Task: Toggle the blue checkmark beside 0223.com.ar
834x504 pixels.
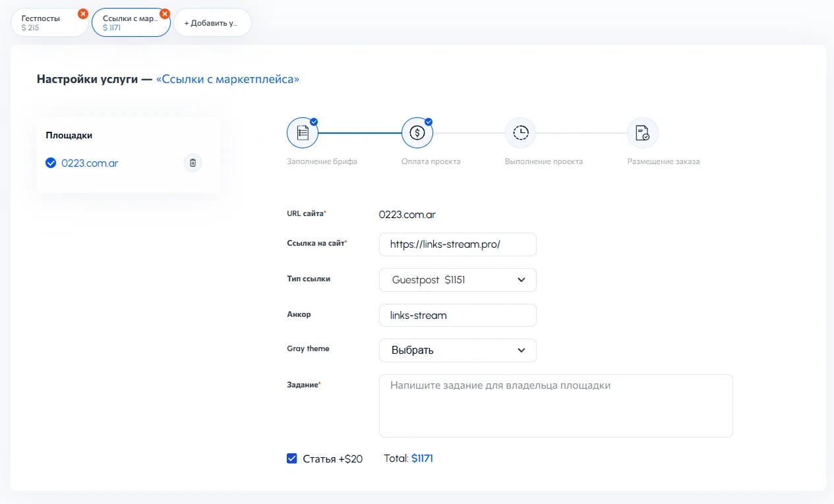Action: (51, 163)
